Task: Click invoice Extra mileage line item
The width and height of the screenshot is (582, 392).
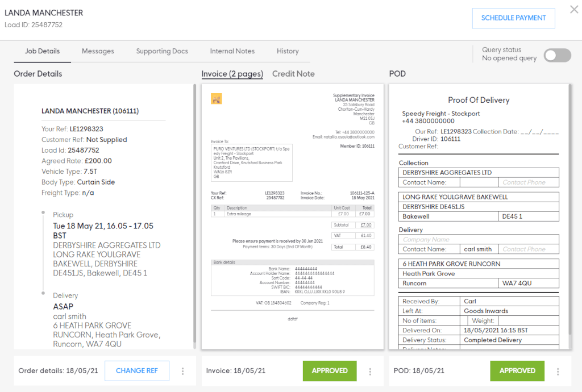Action: (x=239, y=214)
